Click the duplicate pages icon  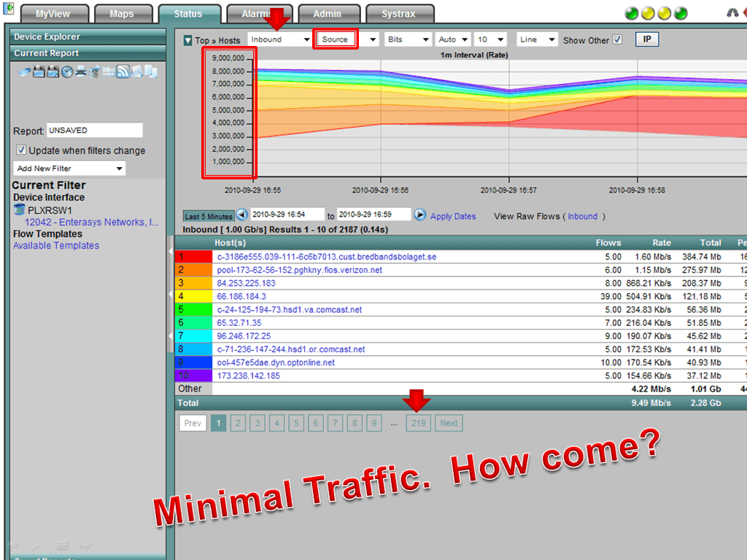click(151, 72)
